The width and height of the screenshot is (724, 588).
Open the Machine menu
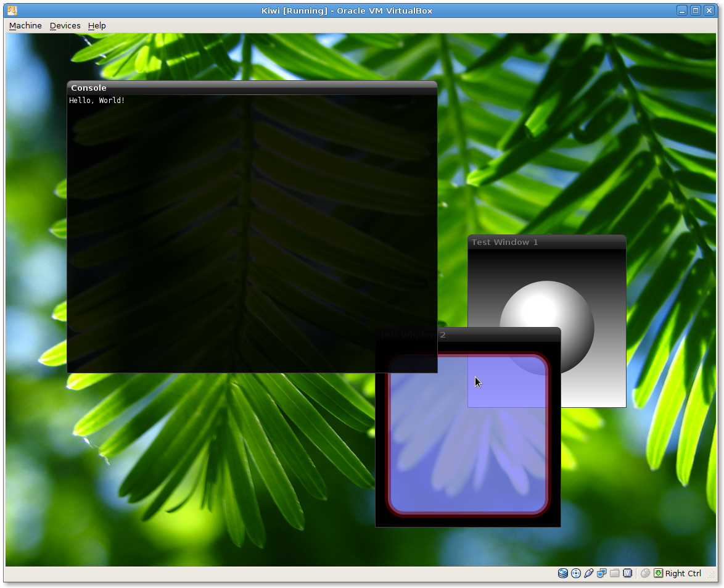(25, 26)
